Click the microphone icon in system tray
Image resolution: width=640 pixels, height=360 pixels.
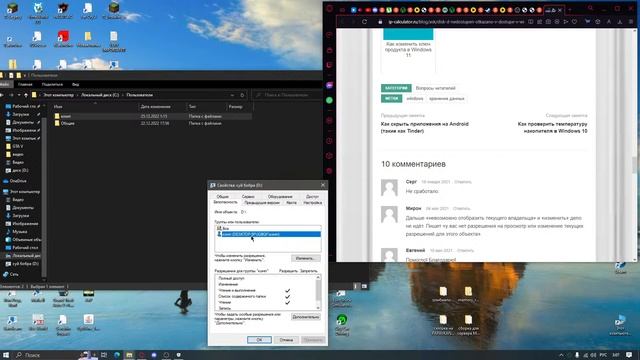(577, 355)
